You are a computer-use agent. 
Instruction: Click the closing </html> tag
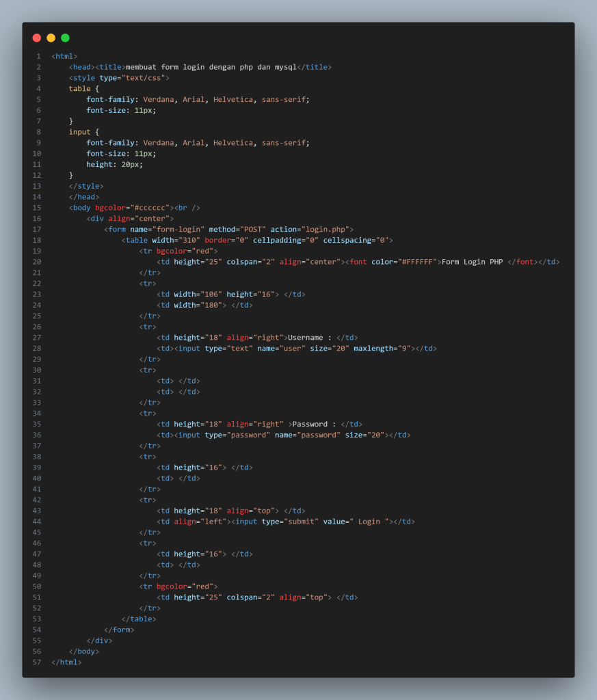coord(66,662)
